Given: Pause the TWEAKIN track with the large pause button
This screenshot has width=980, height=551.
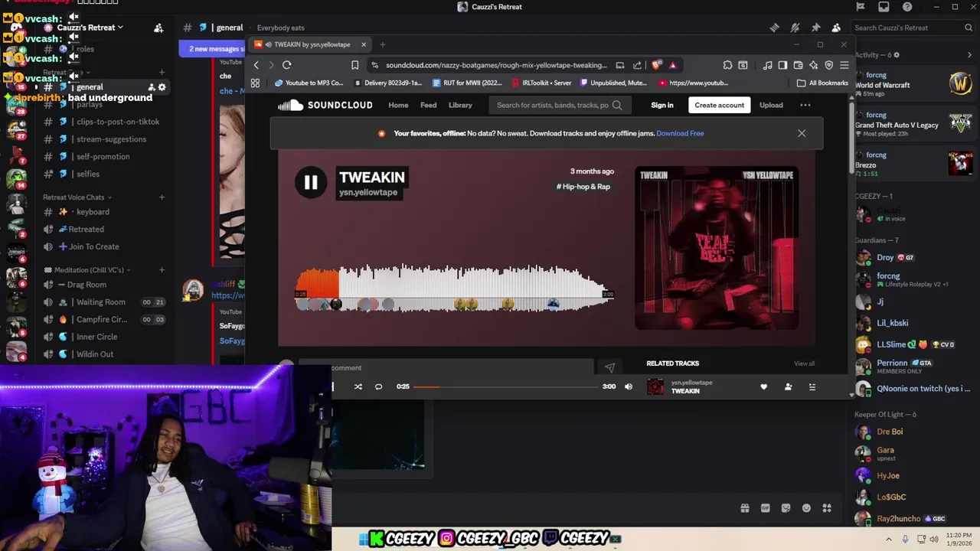Looking at the screenshot, I should click(x=311, y=182).
